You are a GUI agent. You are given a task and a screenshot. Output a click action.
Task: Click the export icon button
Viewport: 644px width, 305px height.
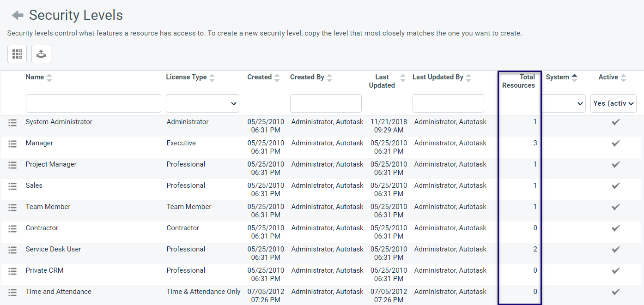pos(41,54)
